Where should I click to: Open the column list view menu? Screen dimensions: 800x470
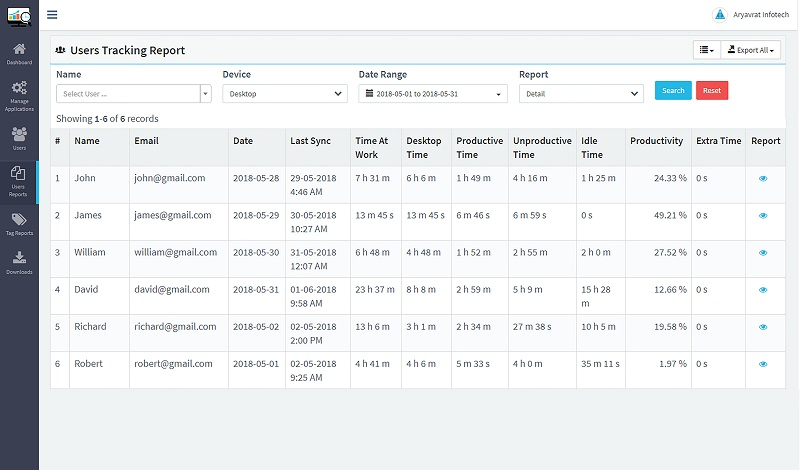point(706,50)
